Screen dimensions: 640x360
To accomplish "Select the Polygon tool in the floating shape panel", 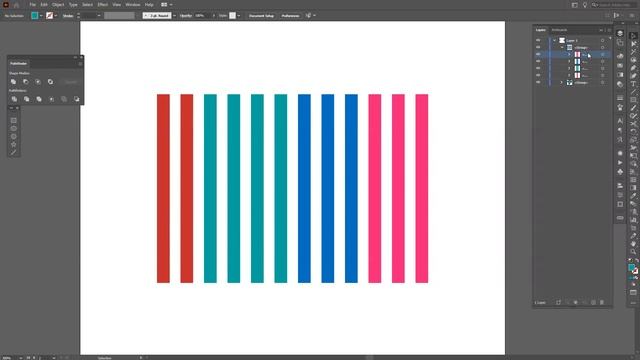I will coord(13,136).
